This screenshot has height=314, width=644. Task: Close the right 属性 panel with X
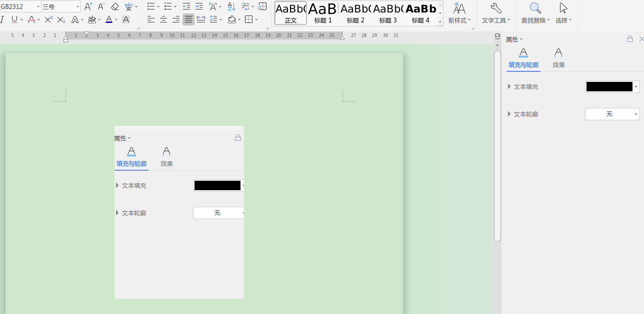(x=641, y=39)
